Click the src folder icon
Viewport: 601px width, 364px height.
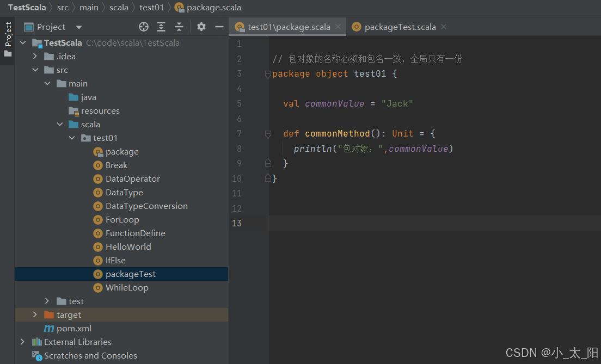(49, 70)
